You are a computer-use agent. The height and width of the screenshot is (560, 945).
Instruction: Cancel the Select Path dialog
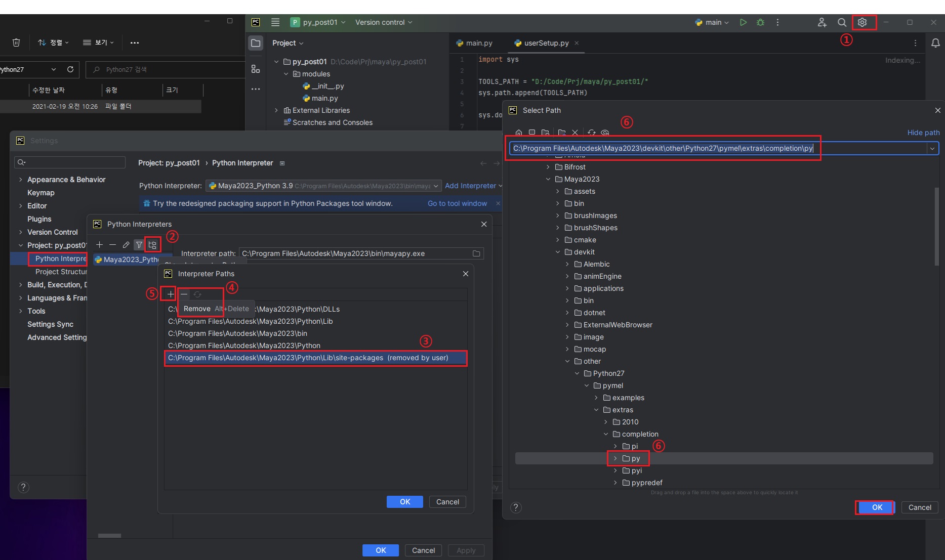[x=920, y=507]
